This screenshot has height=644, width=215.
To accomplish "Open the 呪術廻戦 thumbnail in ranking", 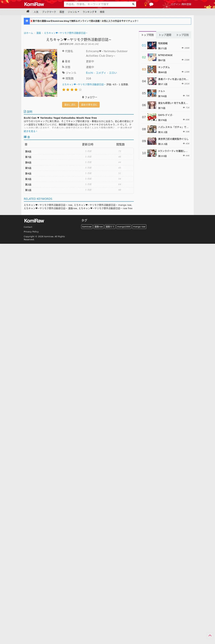I will [152, 45].
